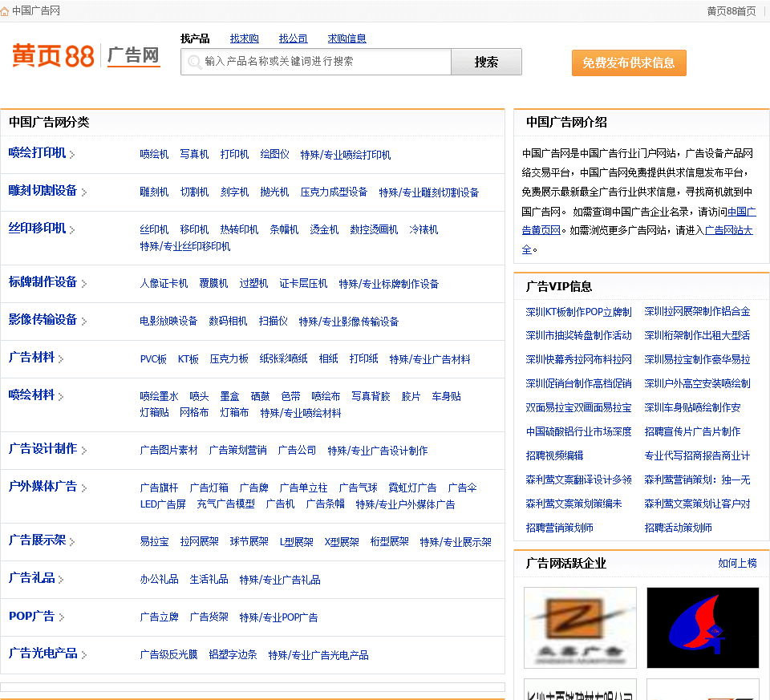Expand the 影像传输设备 category arrow
Screen dimensions: 770x700
point(84,322)
